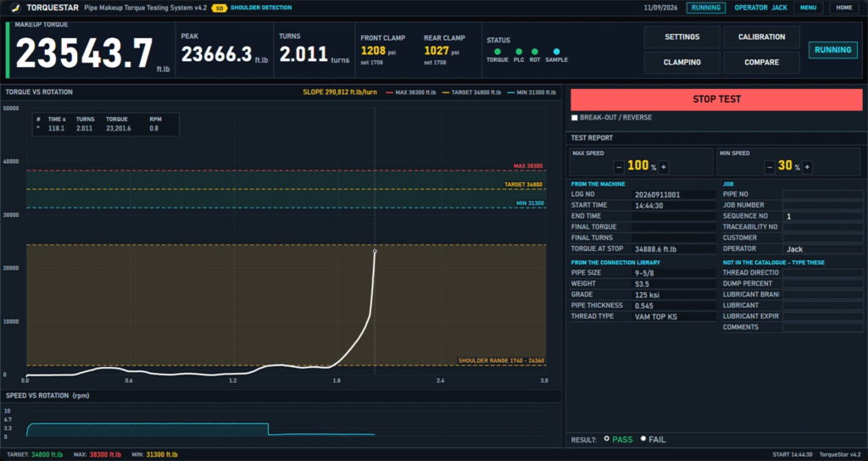Click the SLOPE 290,812 ft.lb/turn readout
Screen dimensions: 868x461
tap(340, 92)
